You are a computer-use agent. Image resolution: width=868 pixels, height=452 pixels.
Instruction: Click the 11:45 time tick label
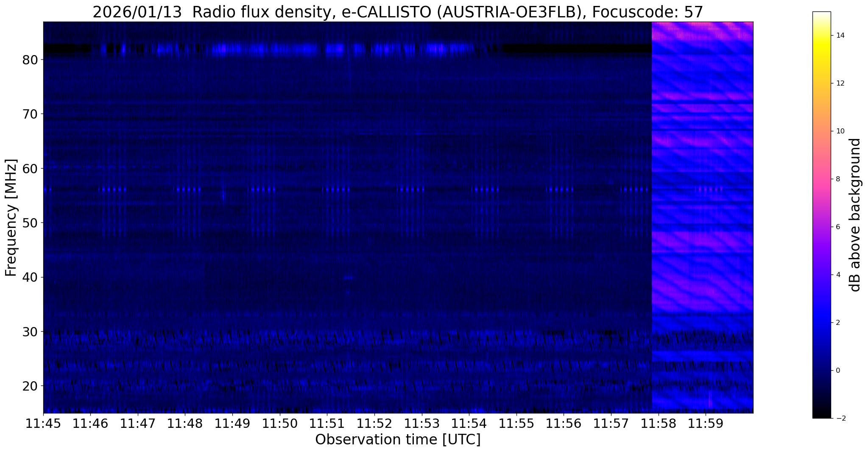pos(43,424)
